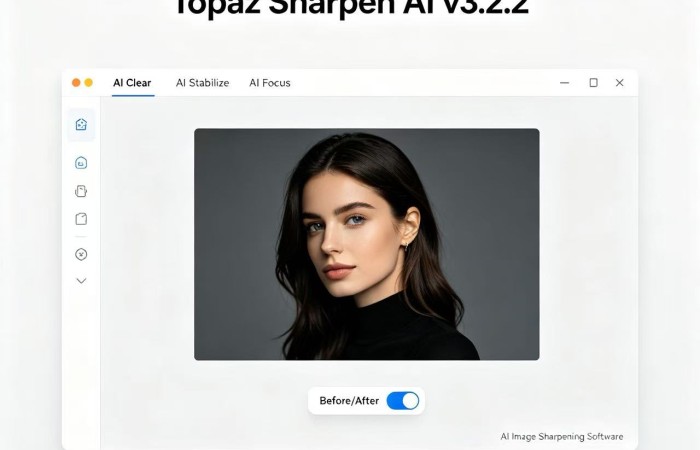Viewport: 700px width, 450px height.
Task: Click the yellow dot in title bar
Action: click(88, 83)
